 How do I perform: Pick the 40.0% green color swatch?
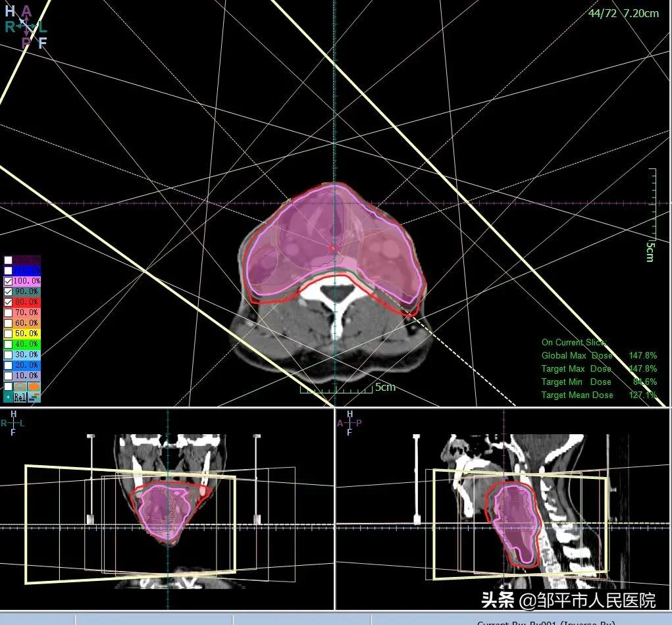27,344
